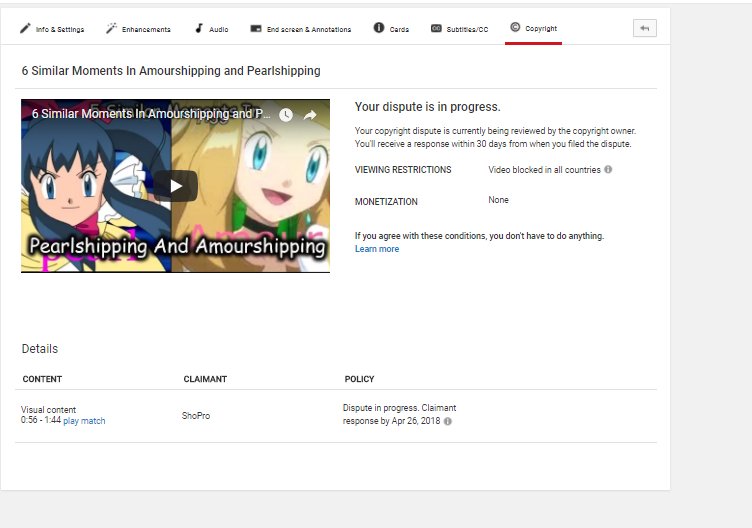Open the Learn more link
This screenshot has height=528, width=752.
pyautogui.click(x=377, y=249)
